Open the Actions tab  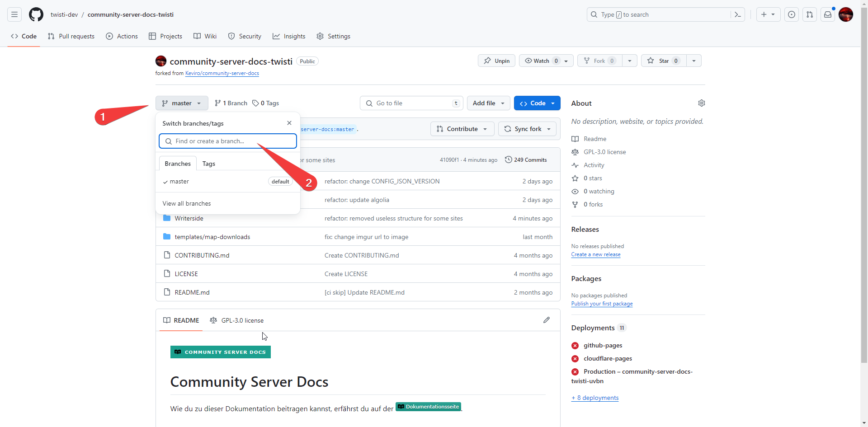point(122,36)
